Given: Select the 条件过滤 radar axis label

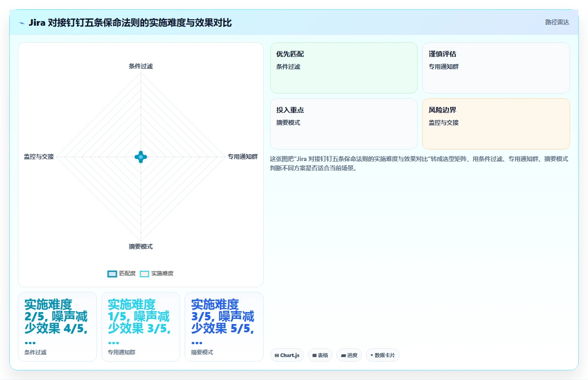Looking at the screenshot, I should [x=141, y=66].
